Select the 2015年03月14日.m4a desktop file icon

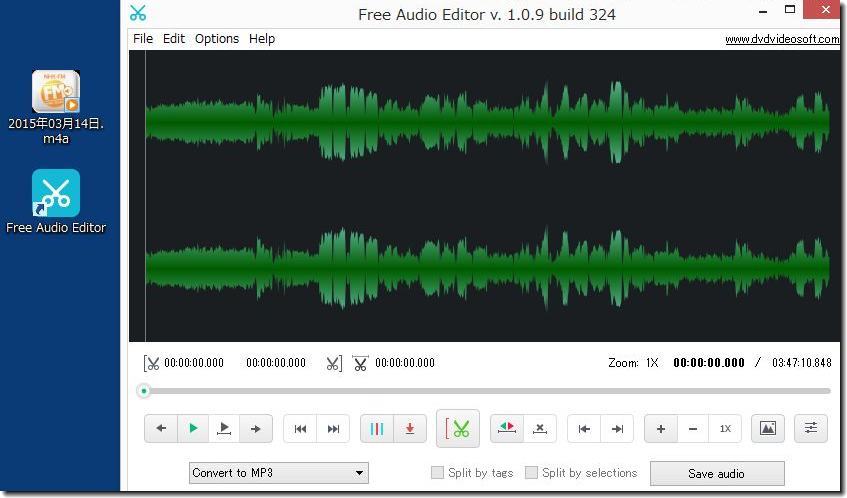(x=56, y=107)
